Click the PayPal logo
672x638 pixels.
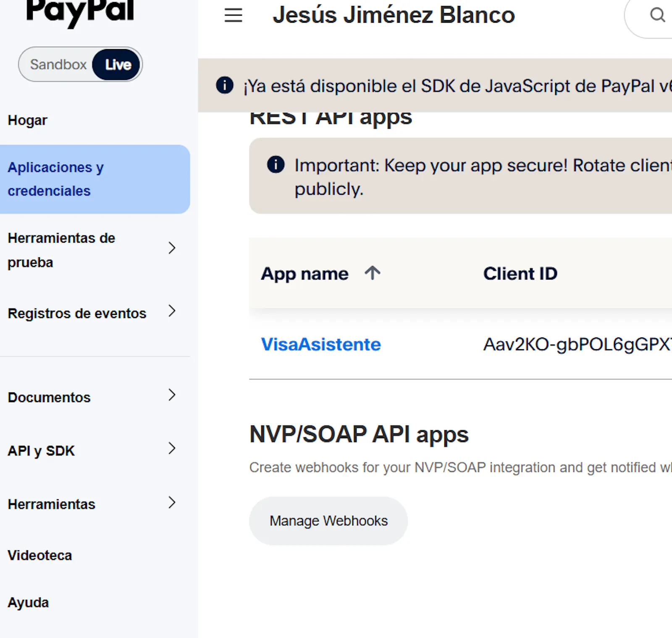80,13
